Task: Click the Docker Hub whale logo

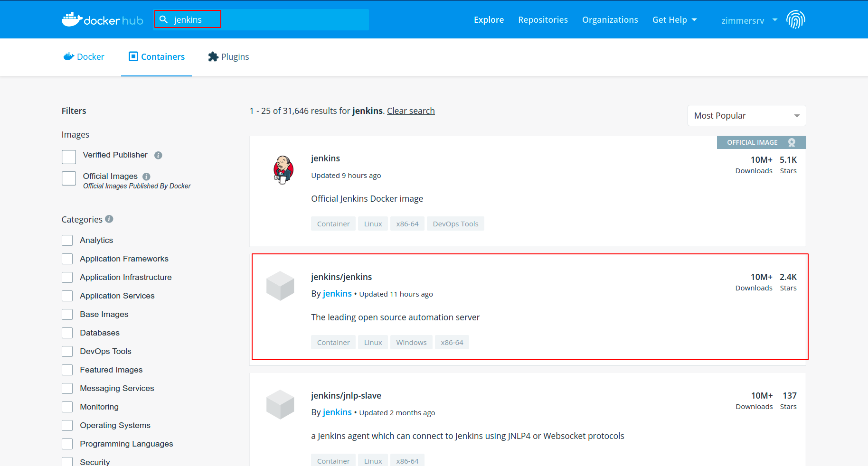Action: coord(102,19)
